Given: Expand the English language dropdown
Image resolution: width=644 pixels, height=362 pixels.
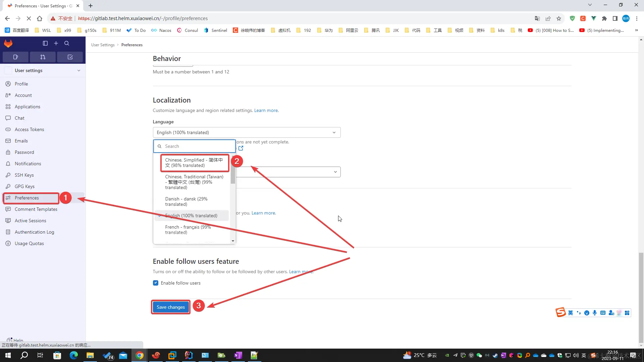Looking at the screenshot, I should (247, 132).
